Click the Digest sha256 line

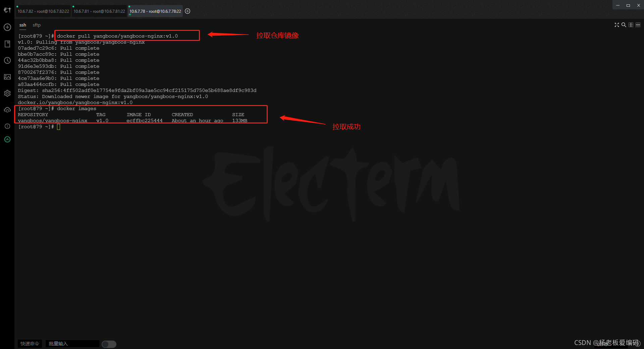click(137, 91)
